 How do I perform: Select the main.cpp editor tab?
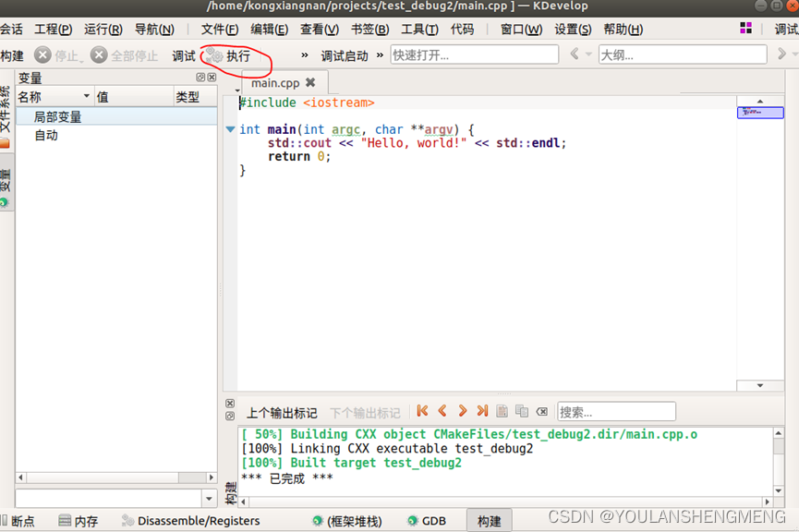(275, 81)
